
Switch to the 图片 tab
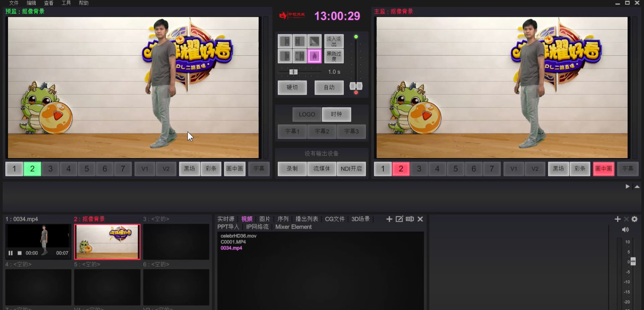[x=265, y=219]
